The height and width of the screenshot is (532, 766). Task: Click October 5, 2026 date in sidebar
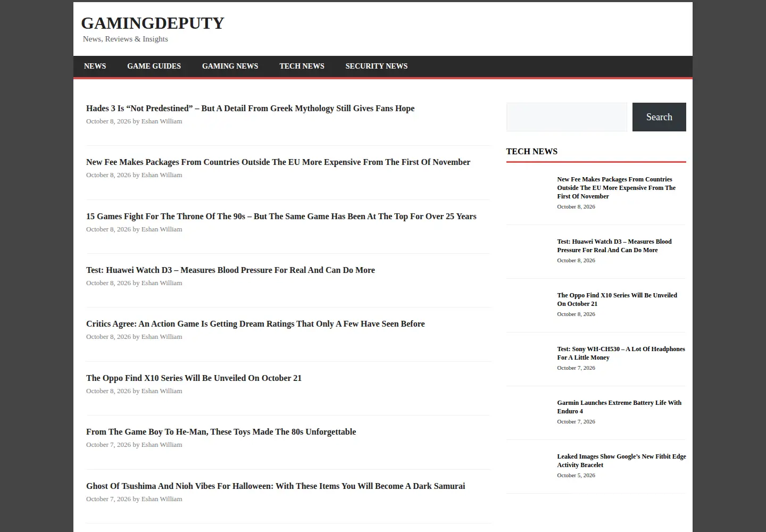576,476
